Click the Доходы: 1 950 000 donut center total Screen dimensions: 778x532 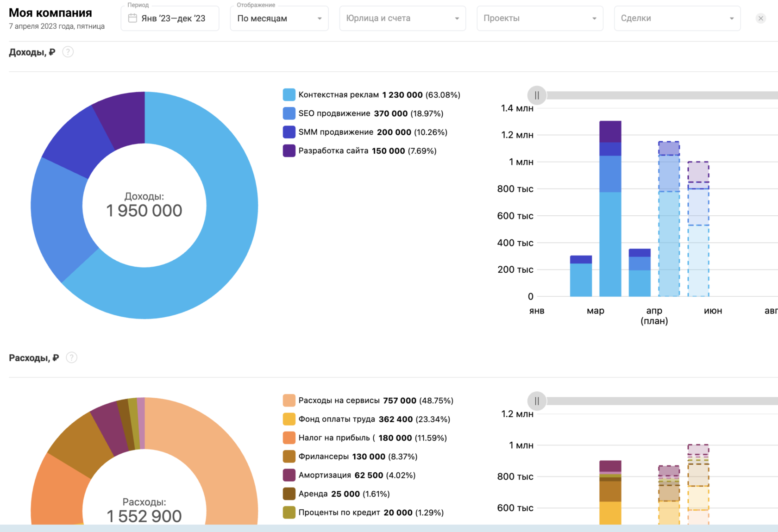coord(144,205)
